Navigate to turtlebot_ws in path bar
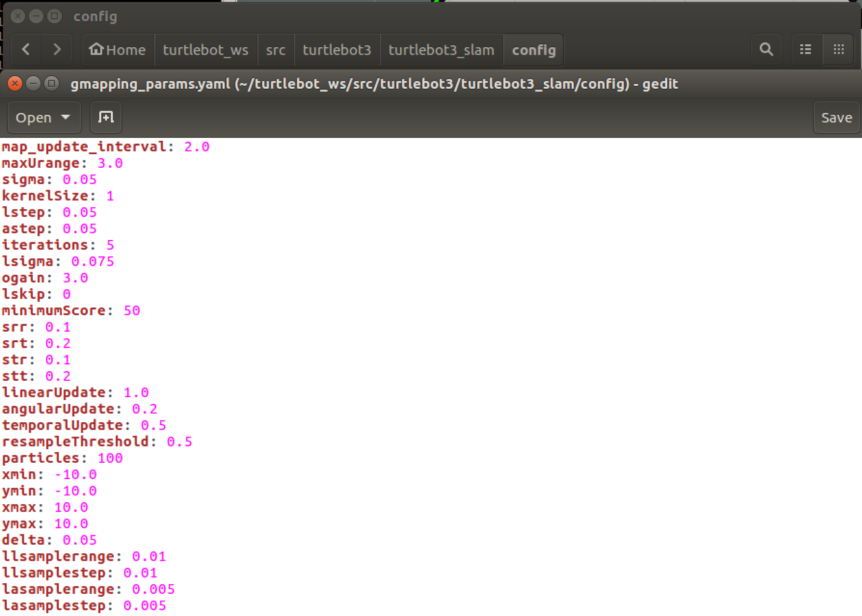Image resolution: width=862 pixels, height=616 pixels. 206,49
